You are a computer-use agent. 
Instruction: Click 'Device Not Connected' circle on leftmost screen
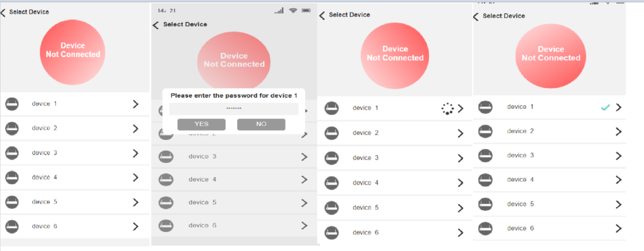click(x=72, y=53)
